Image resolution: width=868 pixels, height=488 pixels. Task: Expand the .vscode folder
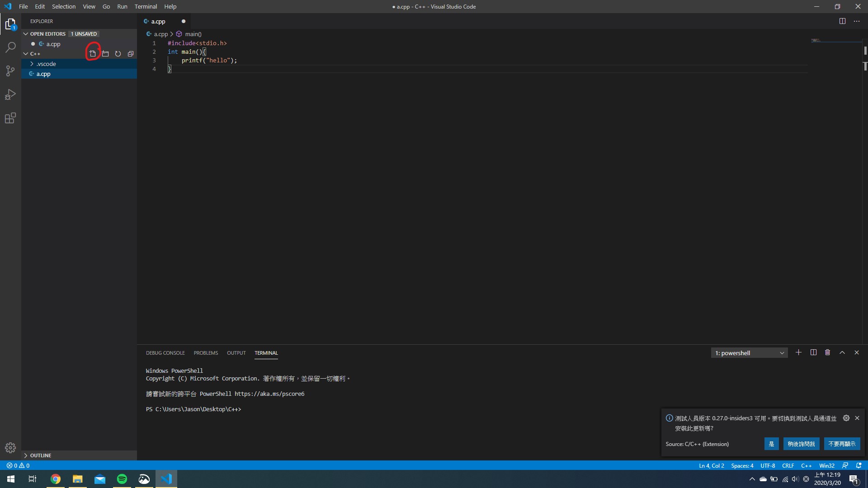click(46, 64)
